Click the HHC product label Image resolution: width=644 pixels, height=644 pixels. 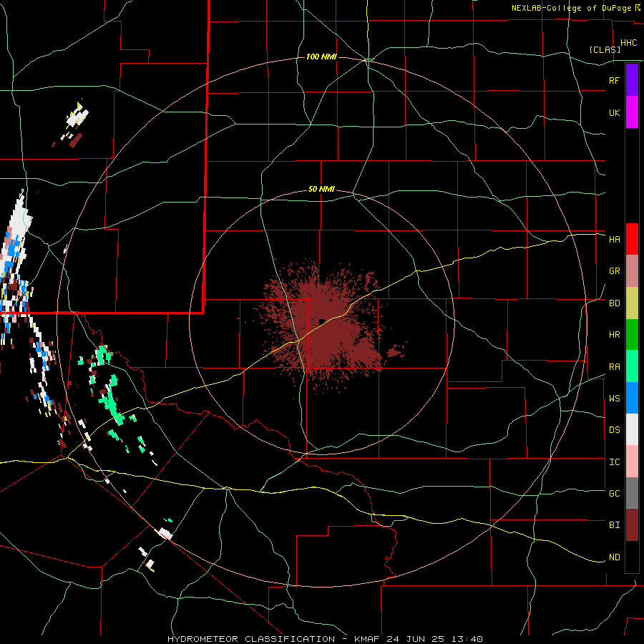click(x=628, y=43)
